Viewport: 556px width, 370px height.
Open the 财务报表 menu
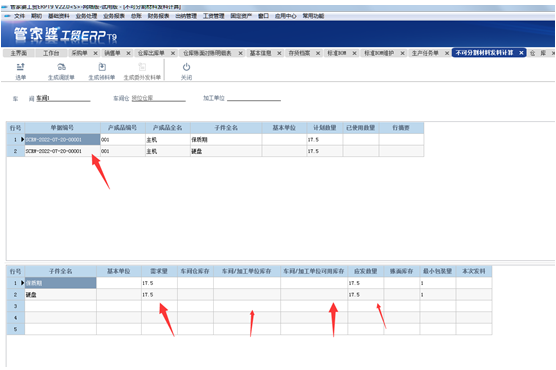tap(159, 16)
